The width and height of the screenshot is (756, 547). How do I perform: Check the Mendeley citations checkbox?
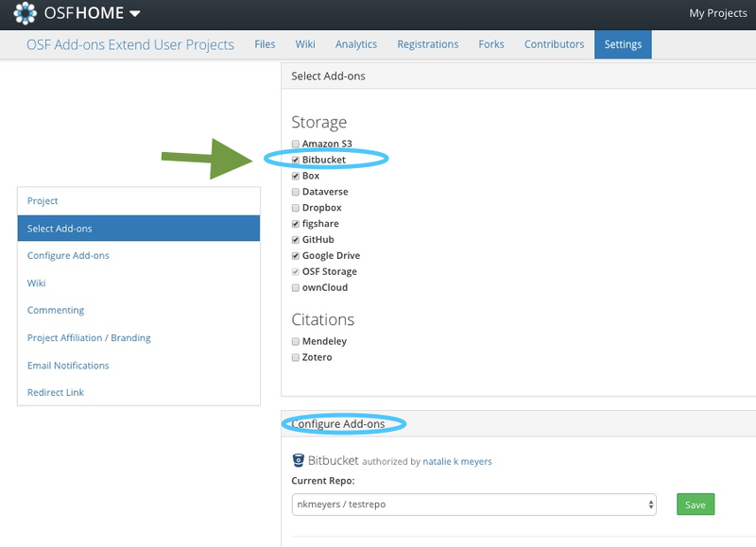click(296, 342)
